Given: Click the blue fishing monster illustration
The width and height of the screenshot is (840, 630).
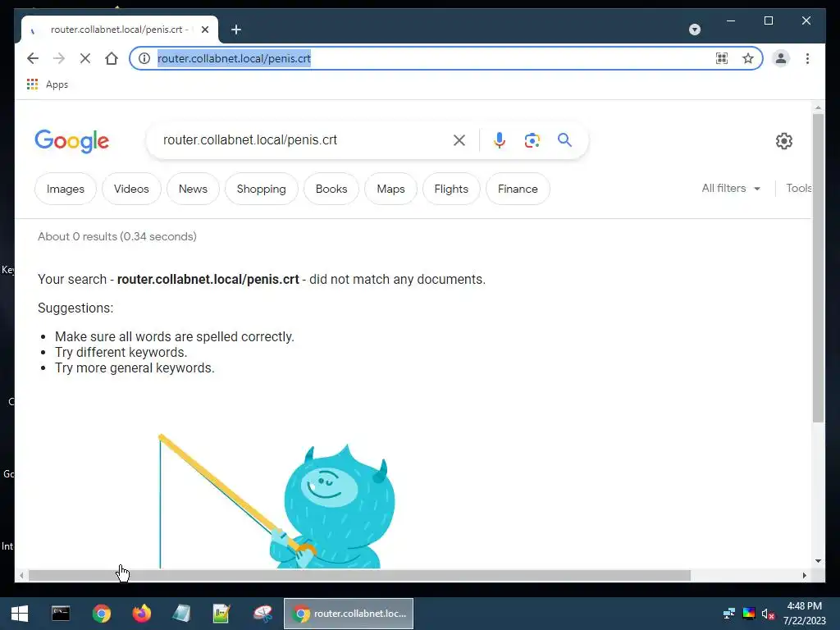Looking at the screenshot, I should pos(333,506).
